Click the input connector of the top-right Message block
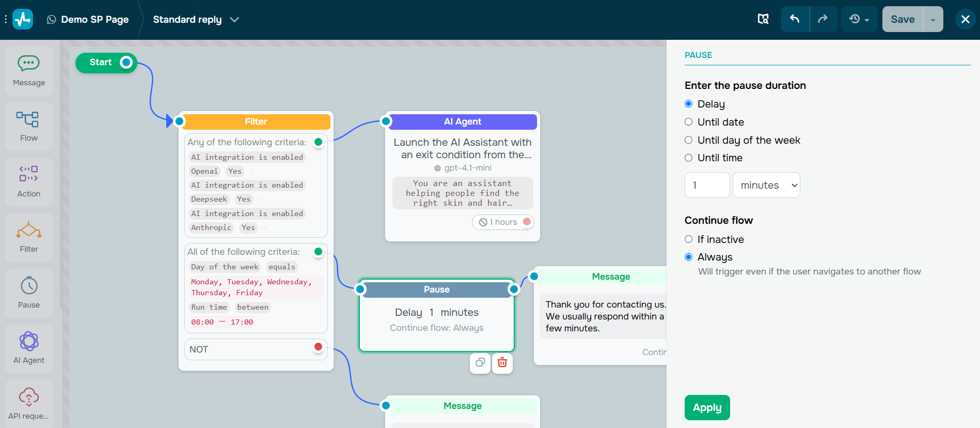Image resolution: width=980 pixels, height=428 pixels. (x=534, y=277)
